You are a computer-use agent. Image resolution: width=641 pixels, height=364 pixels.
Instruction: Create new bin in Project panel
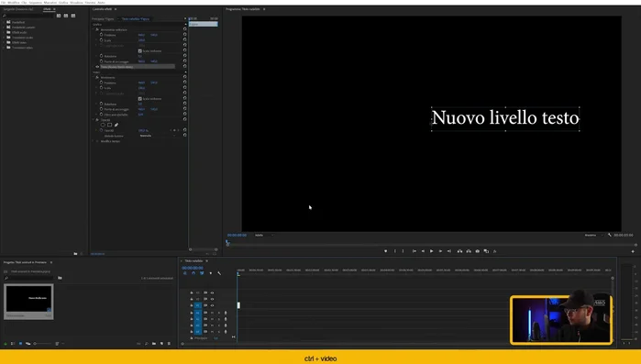pyautogui.click(x=154, y=344)
